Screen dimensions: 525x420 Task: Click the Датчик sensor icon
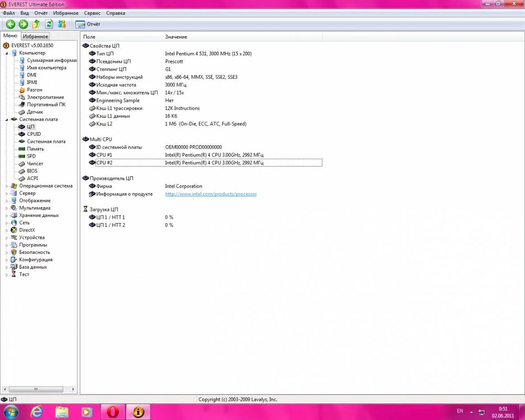pos(22,112)
